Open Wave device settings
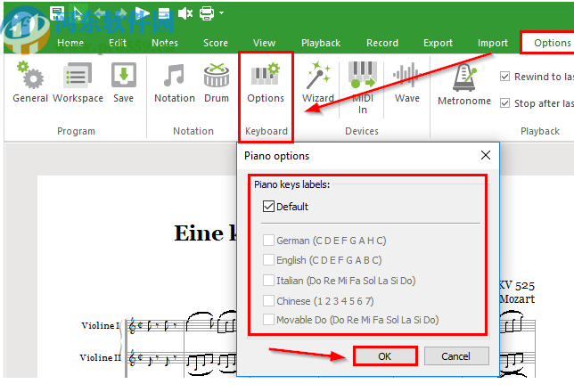The height and width of the screenshot is (392, 574). point(406,82)
